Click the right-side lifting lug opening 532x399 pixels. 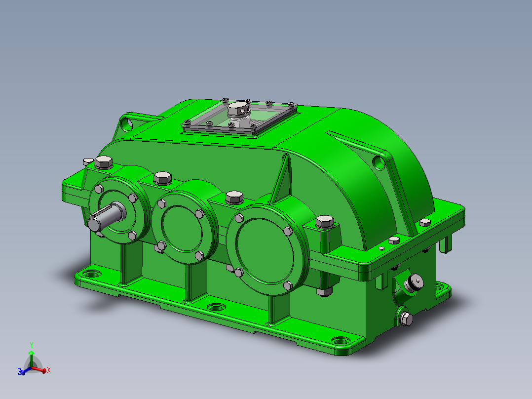coord(380,163)
